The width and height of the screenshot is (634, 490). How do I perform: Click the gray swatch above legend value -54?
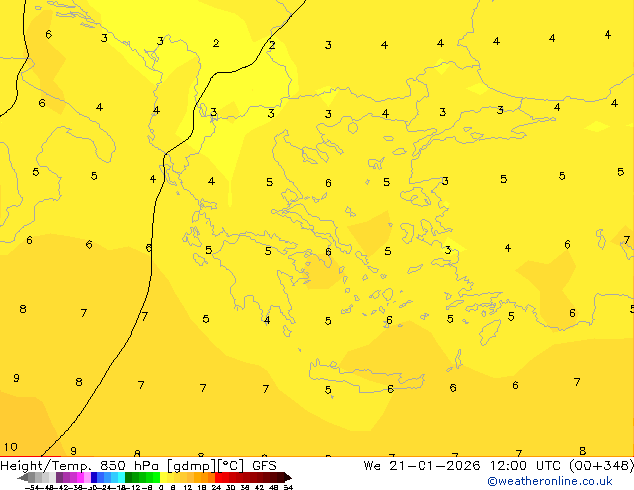tap(32, 477)
